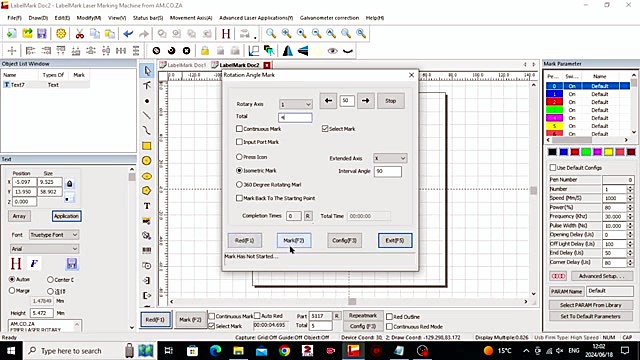Open the Extended Axis dropdown
Viewport: 640px width, 360px height.
click(390, 158)
